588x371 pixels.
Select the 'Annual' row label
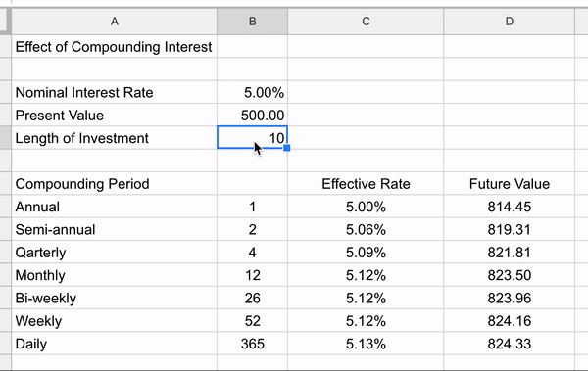pyautogui.click(x=114, y=207)
